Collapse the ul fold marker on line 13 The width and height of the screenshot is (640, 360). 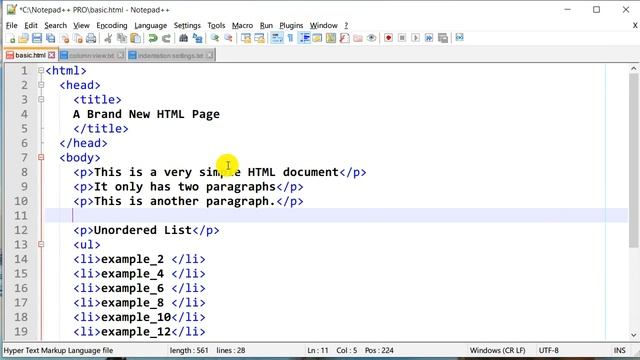tap(41, 244)
